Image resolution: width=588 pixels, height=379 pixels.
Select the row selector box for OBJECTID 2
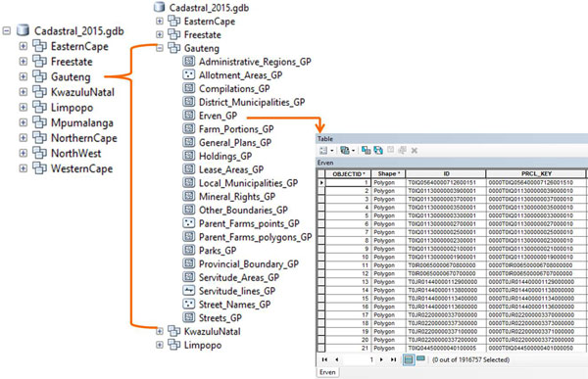coord(321,191)
